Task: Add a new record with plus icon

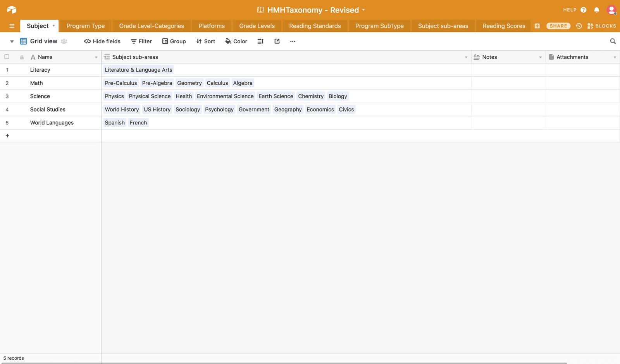Action: (7, 136)
